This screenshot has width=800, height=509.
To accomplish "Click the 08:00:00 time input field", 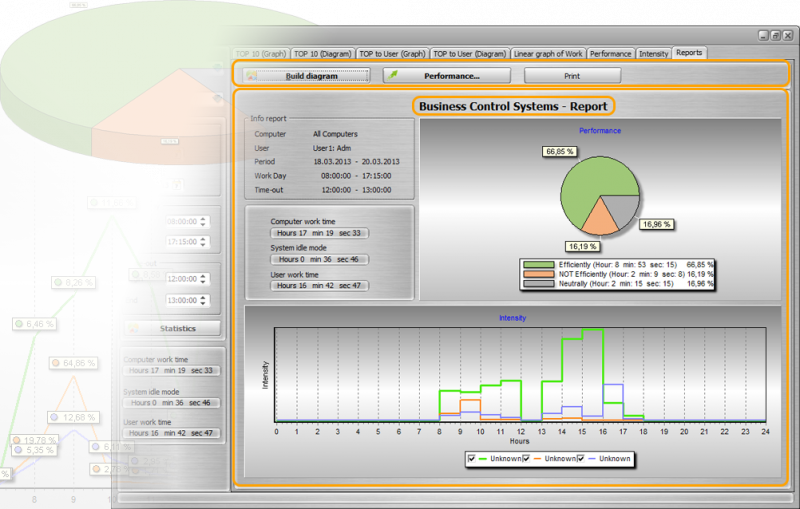I will click(x=182, y=221).
